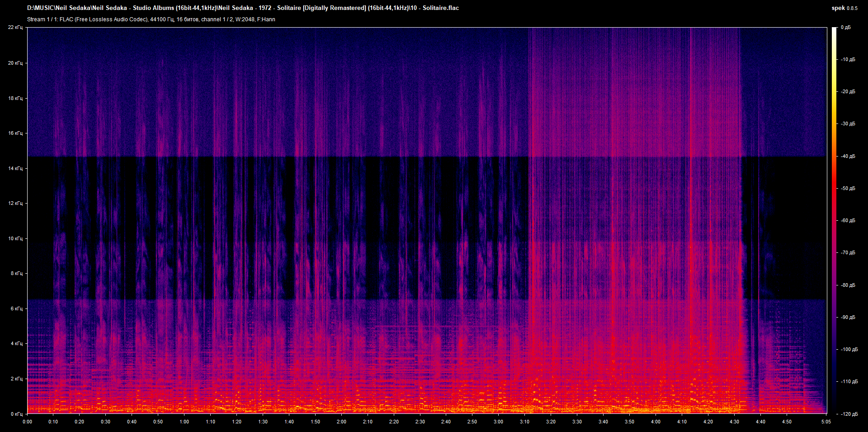Click the -70 дБ level scale label

[x=848, y=252]
